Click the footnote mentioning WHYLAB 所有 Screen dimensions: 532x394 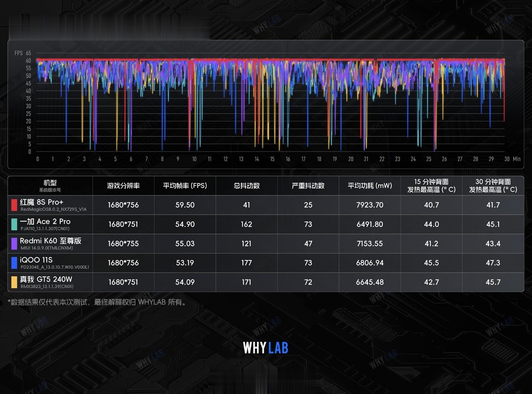98,302
